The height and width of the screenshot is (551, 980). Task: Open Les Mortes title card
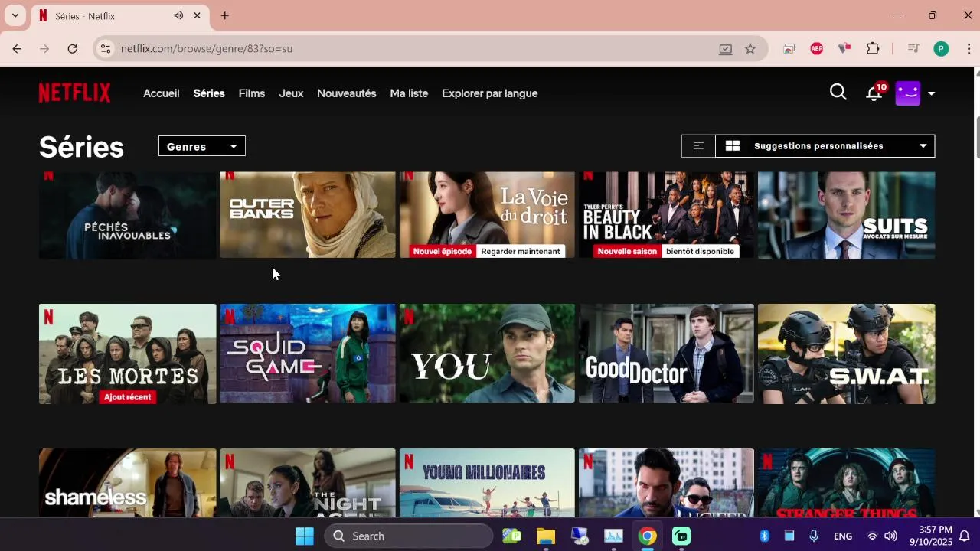(x=127, y=354)
